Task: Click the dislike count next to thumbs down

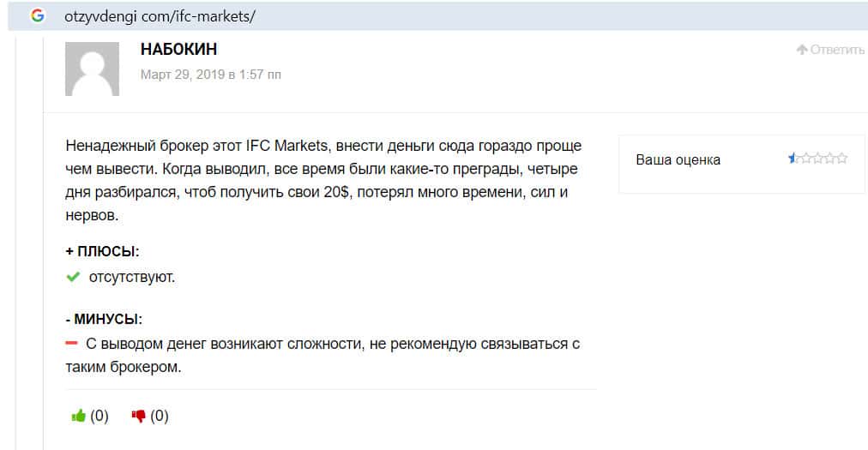Action: [x=160, y=416]
